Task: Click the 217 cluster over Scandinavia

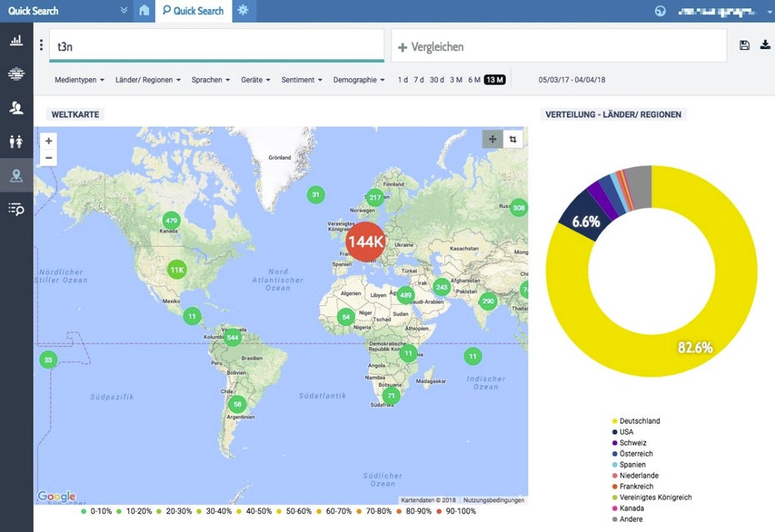Action: (x=375, y=197)
